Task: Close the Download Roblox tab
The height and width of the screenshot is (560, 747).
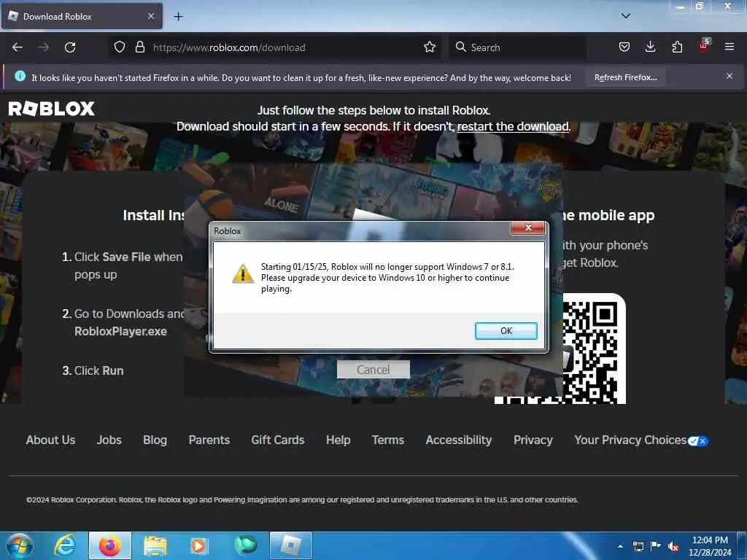Action: click(x=150, y=16)
